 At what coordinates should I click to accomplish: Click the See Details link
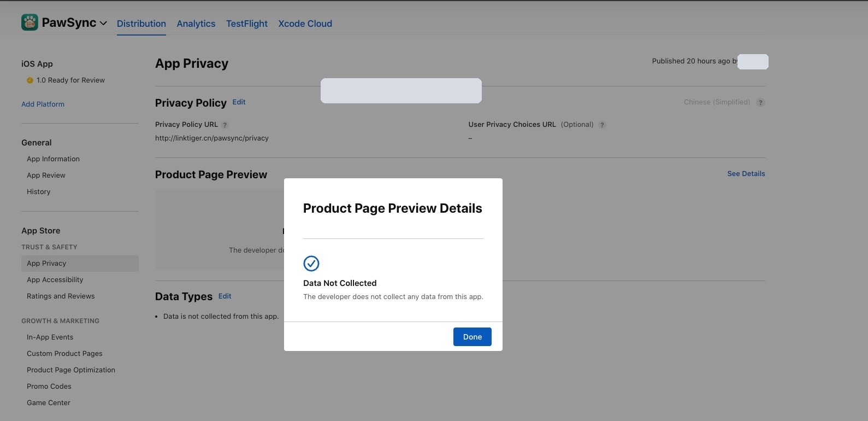click(x=746, y=173)
